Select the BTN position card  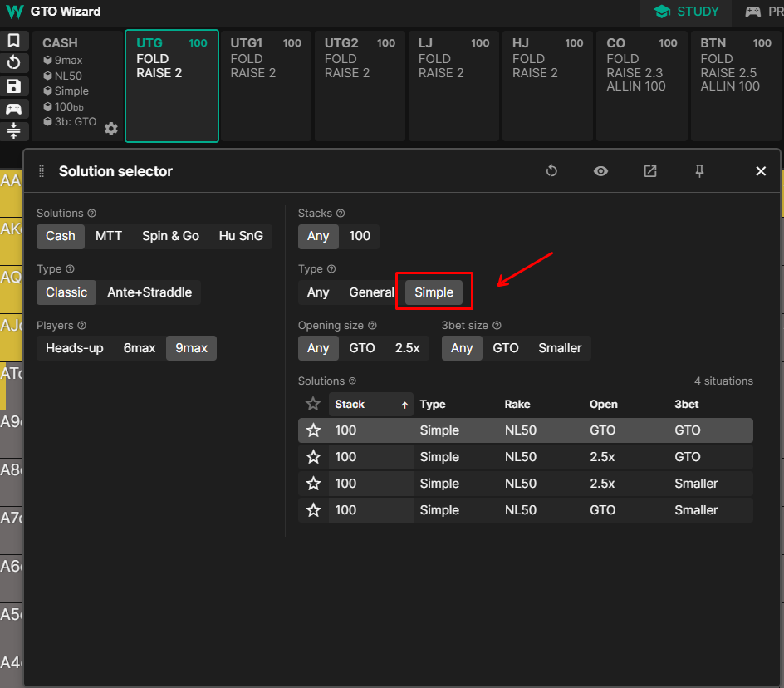click(736, 86)
